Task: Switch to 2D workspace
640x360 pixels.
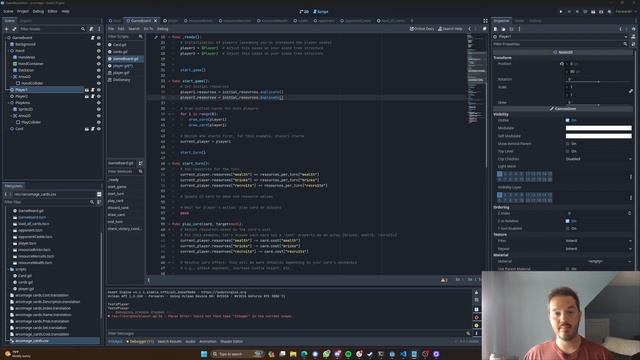Action: [304, 12]
